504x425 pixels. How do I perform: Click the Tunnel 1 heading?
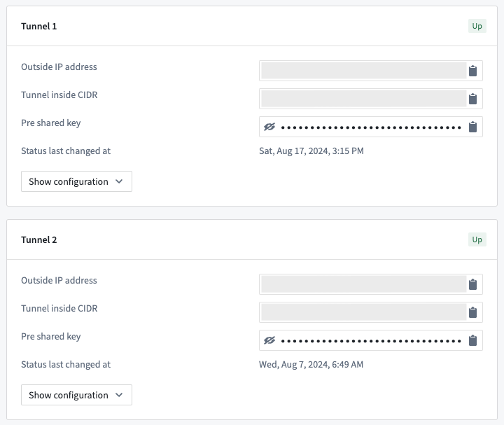click(39, 27)
